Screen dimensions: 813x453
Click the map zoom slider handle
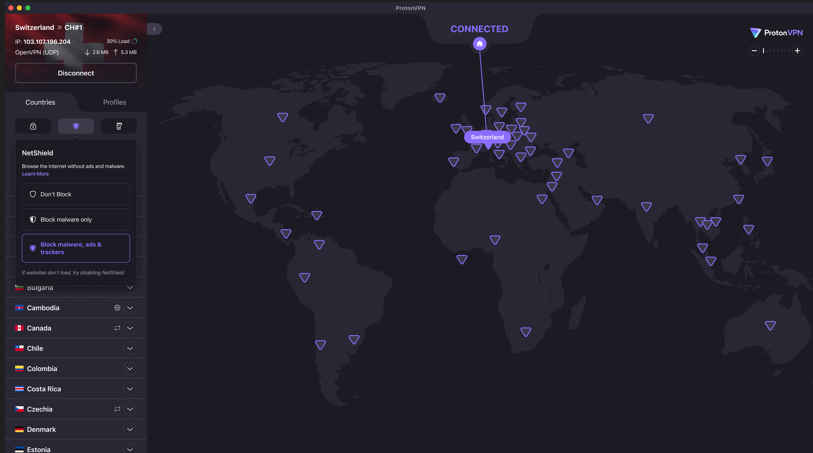point(763,51)
